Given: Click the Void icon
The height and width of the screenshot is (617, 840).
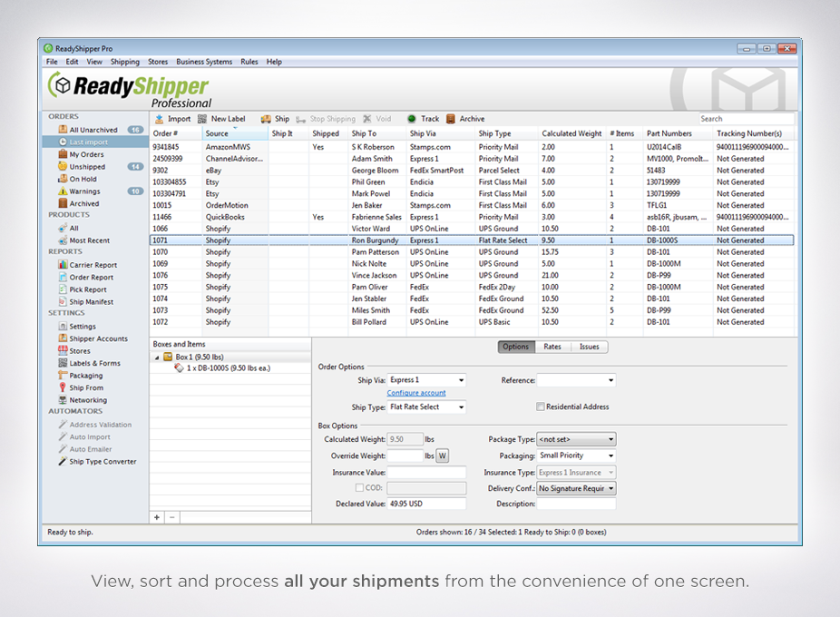Looking at the screenshot, I should [367, 119].
